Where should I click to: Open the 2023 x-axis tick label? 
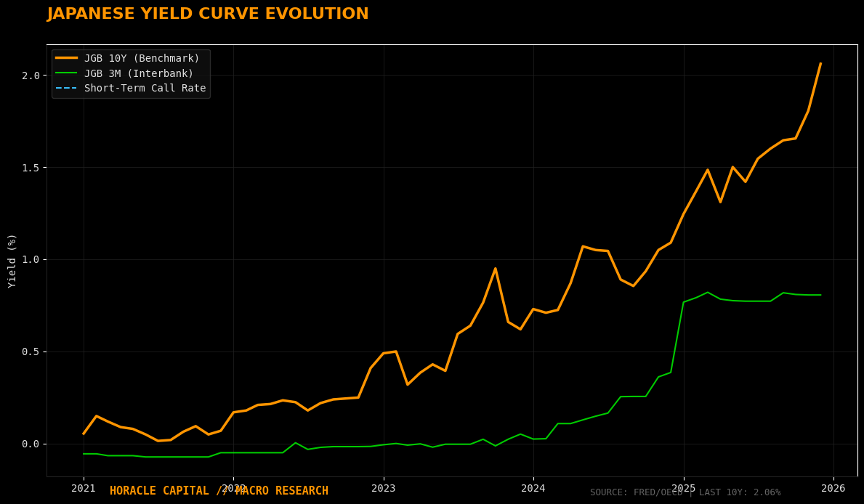click(384, 489)
